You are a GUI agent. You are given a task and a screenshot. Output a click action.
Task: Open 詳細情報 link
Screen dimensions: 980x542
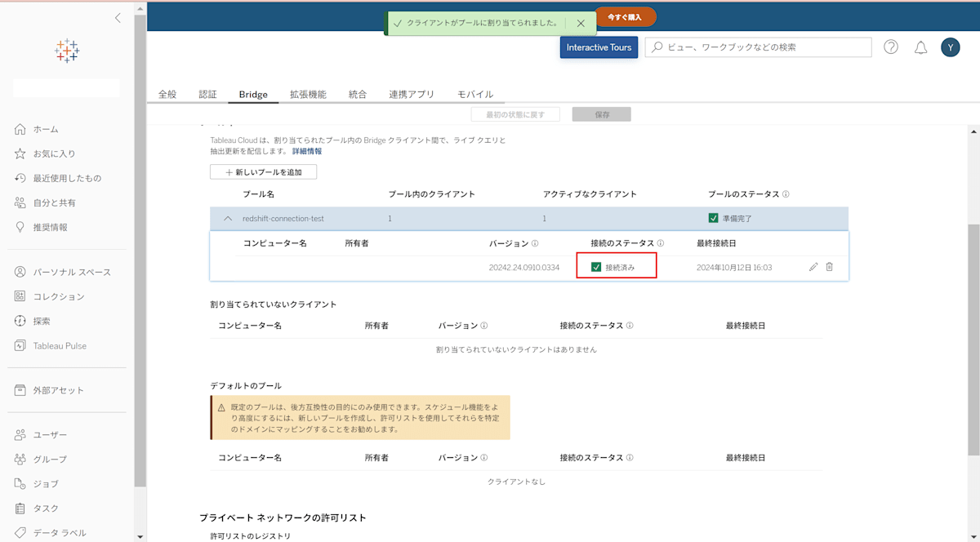(307, 151)
